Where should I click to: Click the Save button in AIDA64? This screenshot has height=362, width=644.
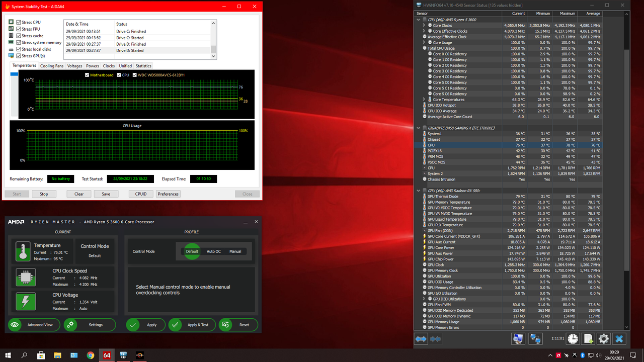pyautogui.click(x=106, y=194)
